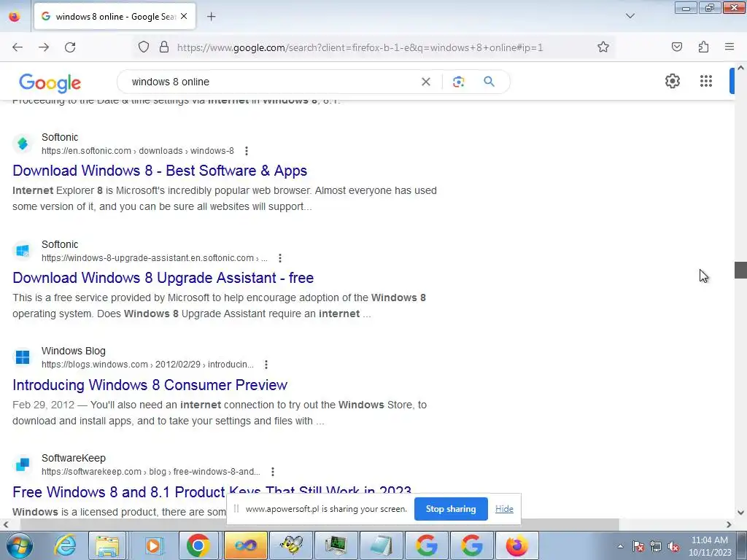Open tracking protection shield info
The image size is (747, 560).
point(144,47)
